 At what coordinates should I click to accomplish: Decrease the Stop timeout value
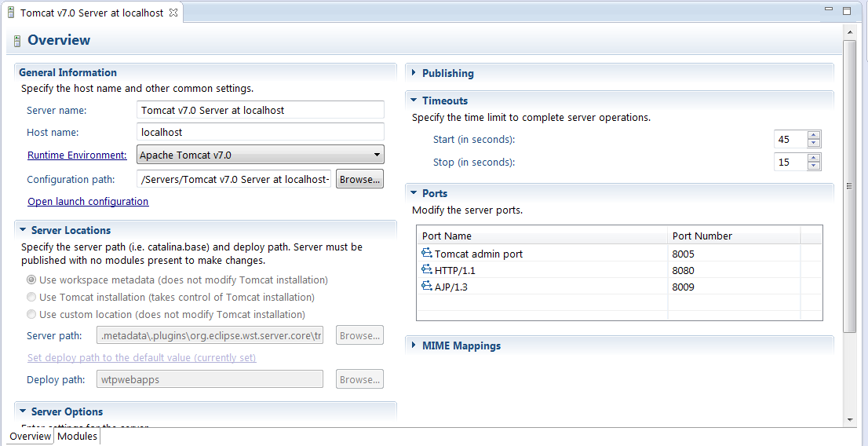pos(814,166)
